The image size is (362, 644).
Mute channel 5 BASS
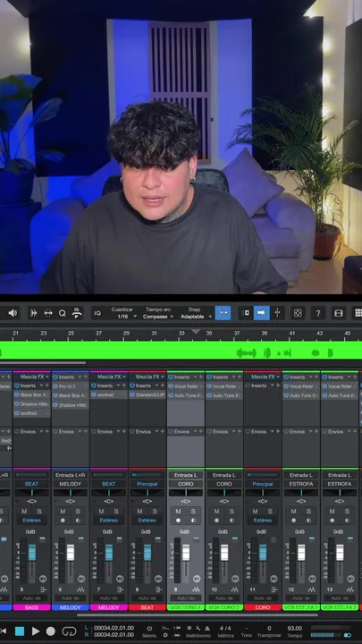coord(24,512)
